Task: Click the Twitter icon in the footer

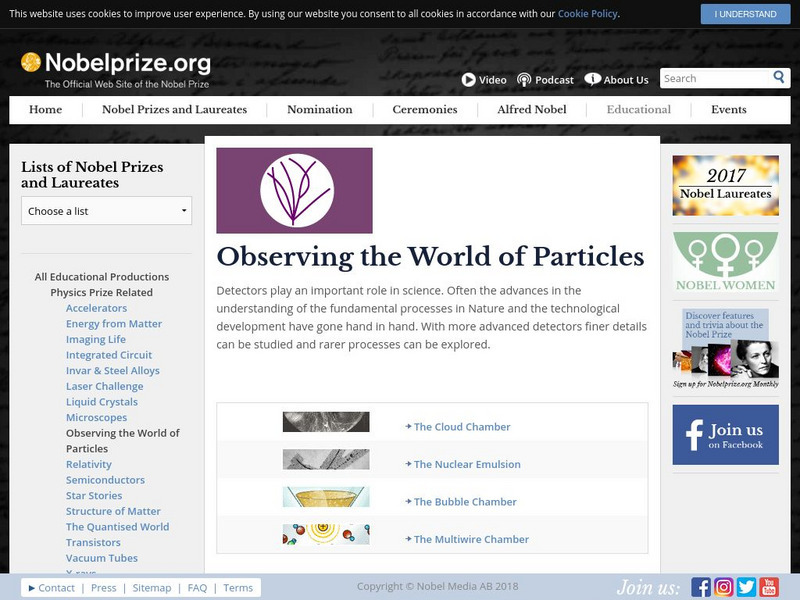Action: (x=746, y=587)
